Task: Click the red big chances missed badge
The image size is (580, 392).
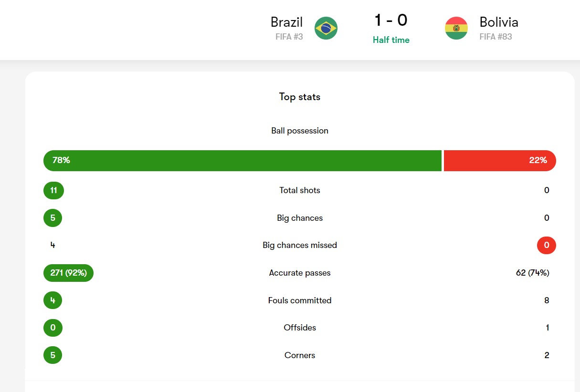Action: [x=547, y=246]
